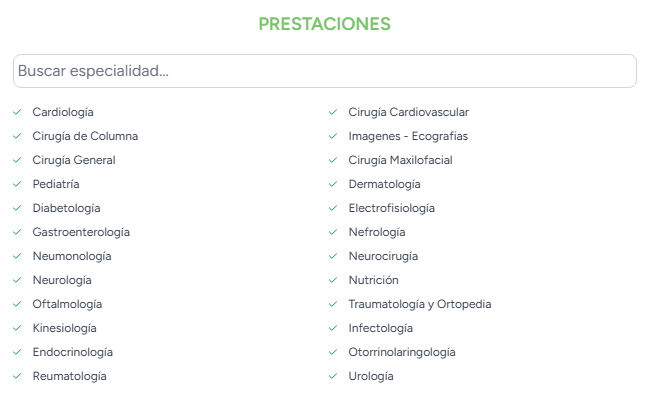Open the Cirugía de Columna specialty
The width and height of the screenshot is (648, 405).
click(85, 136)
